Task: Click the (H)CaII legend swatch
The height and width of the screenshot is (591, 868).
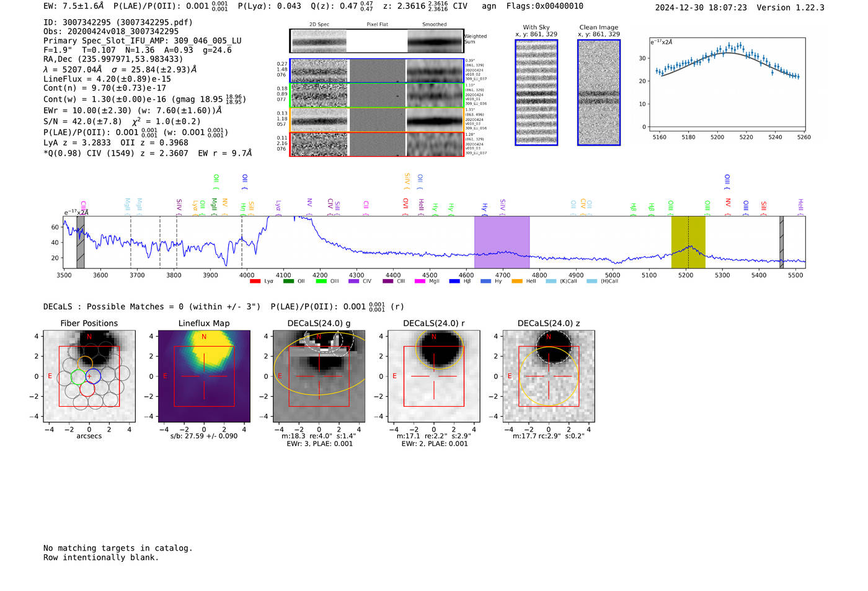Action: coord(591,282)
